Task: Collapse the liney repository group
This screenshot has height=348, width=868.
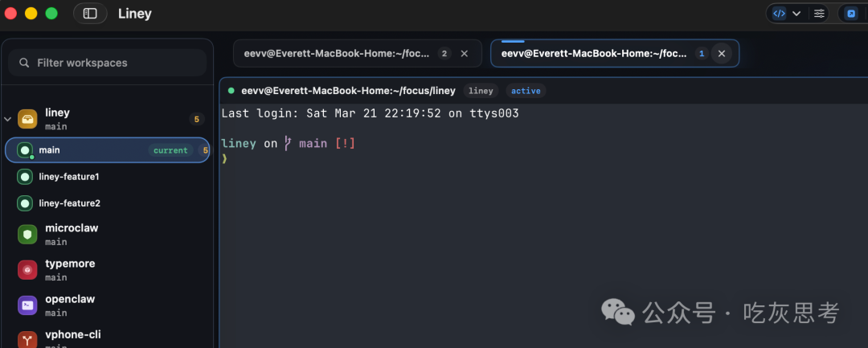Action: coord(8,119)
